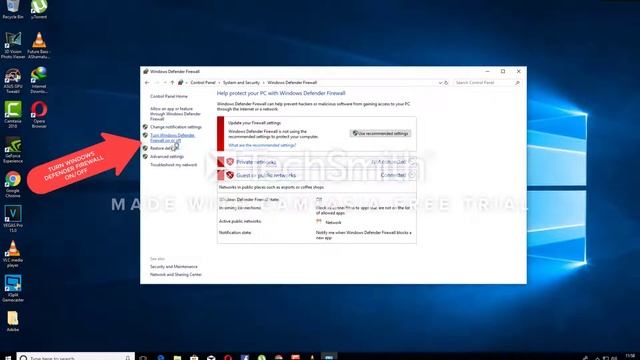Click the red shield icon next to Guest or public networks
Viewport: 640px width, 360px height.
pyautogui.click(x=230, y=175)
